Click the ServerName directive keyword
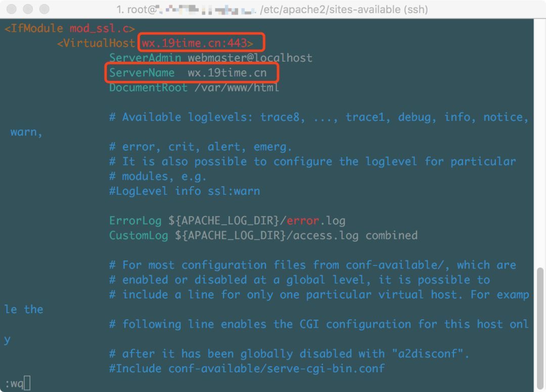Screen dimensions: 546x392 tap(142, 72)
